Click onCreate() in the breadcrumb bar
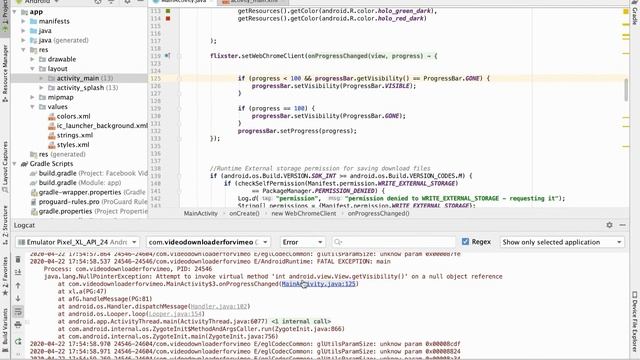Viewport: 640px width, 360px height. coord(244,213)
